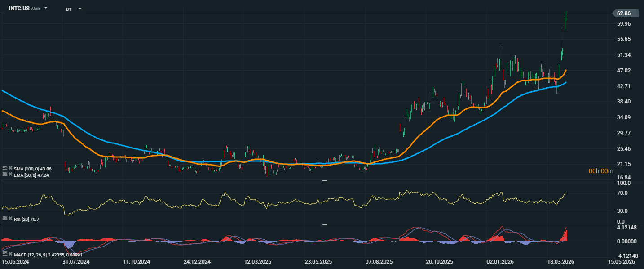The width and height of the screenshot is (644, 269).
Task: Remove the RSI [20] indicator
Action: tap(10, 218)
